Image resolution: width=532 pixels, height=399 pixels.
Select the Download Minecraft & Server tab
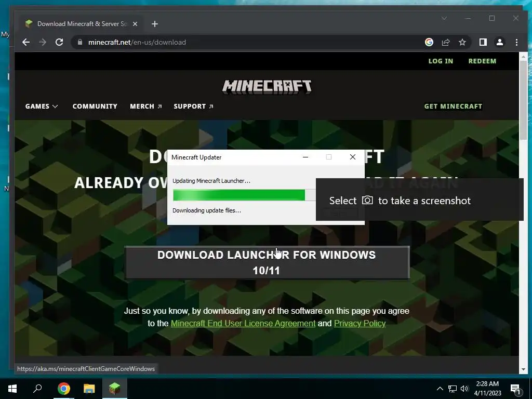[82, 24]
